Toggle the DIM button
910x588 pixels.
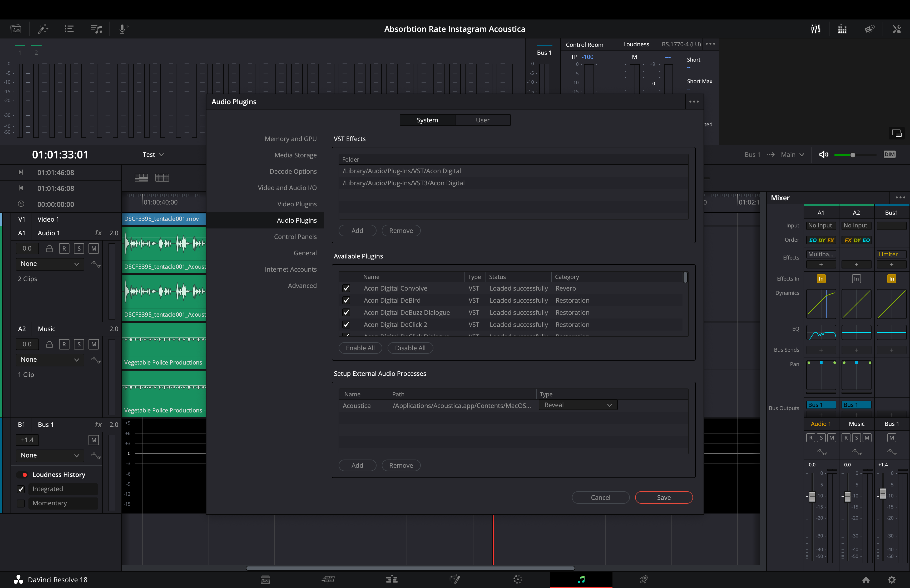tap(889, 155)
